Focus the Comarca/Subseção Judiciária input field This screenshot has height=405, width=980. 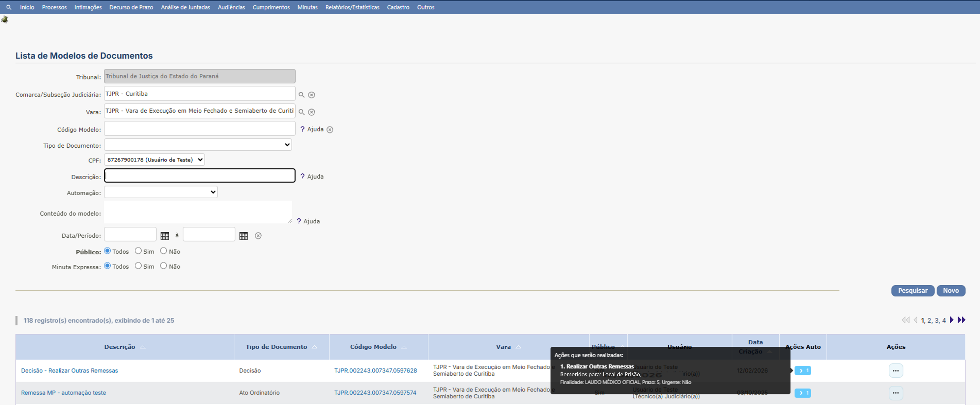pos(200,94)
